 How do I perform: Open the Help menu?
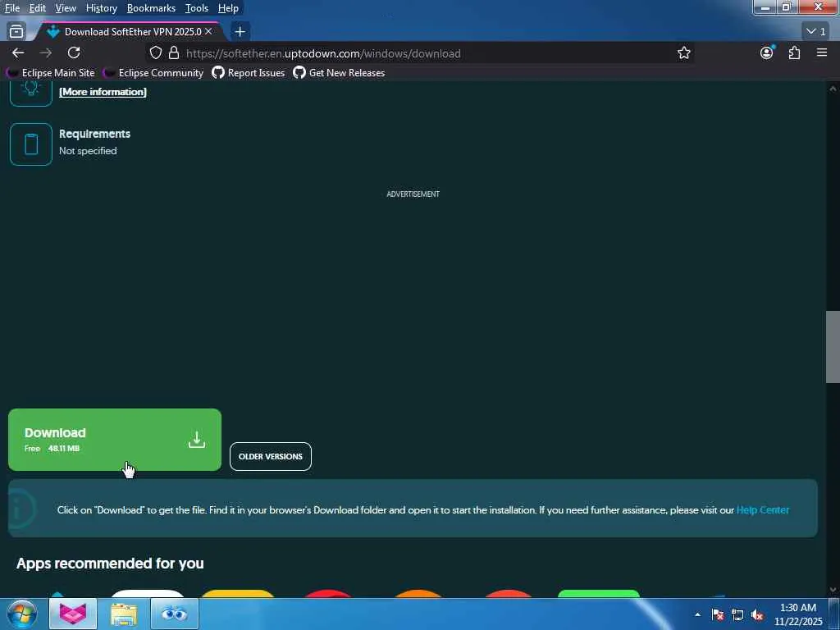pyautogui.click(x=228, y=8)
